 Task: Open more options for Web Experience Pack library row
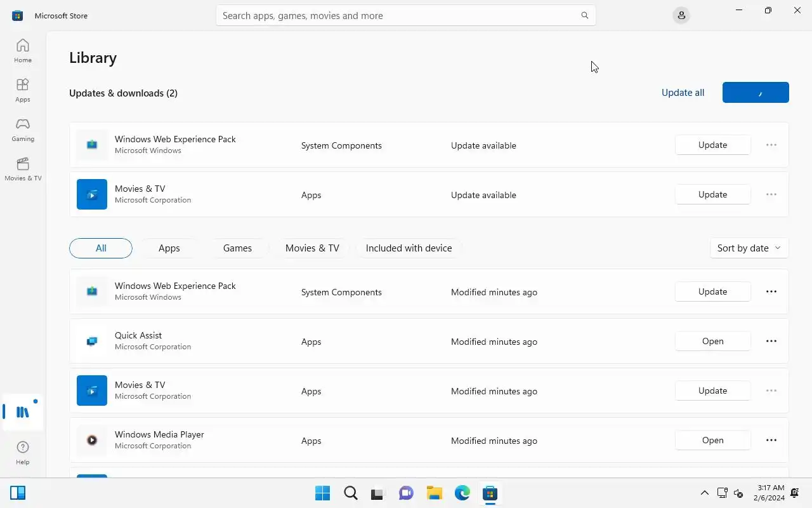pos(771,291)
